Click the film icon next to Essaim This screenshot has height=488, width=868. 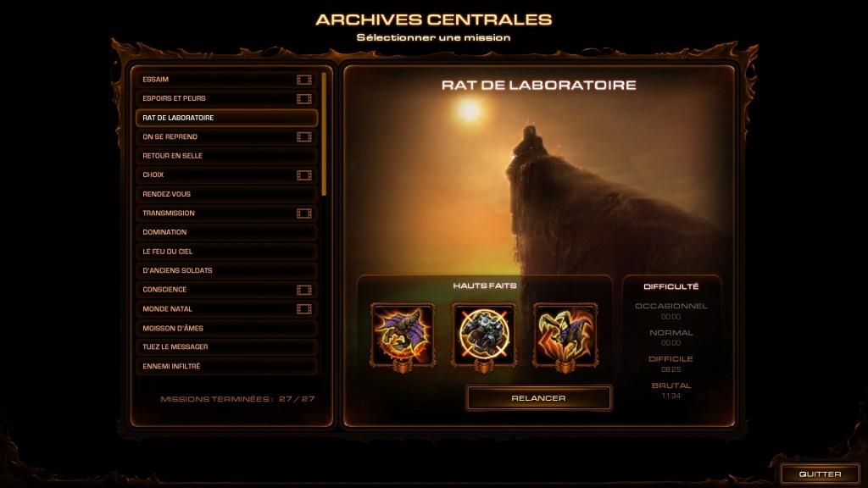tap(304, 80)
